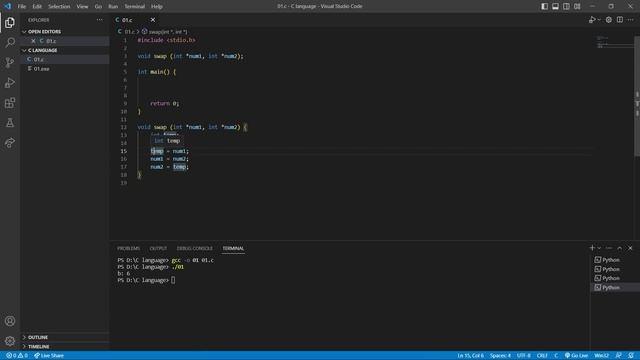640x360 pixels.
Task: Click swap breadcrumb in editor path
Action: point(165,31)
